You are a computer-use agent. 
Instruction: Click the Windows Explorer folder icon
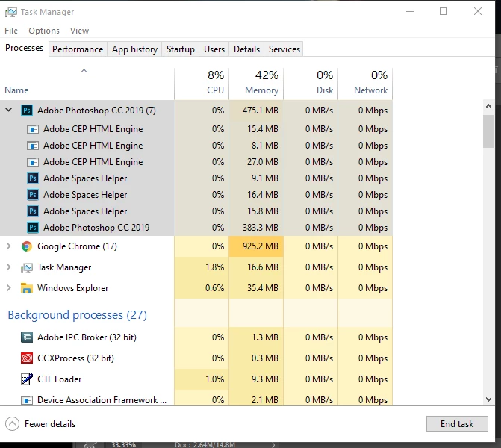27,288
